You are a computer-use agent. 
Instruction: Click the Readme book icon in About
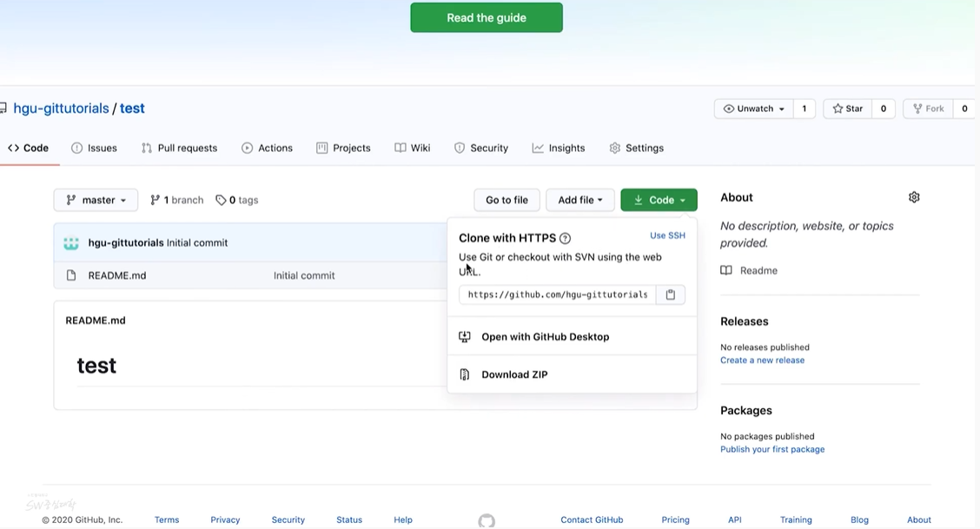[x=725, y=270]
